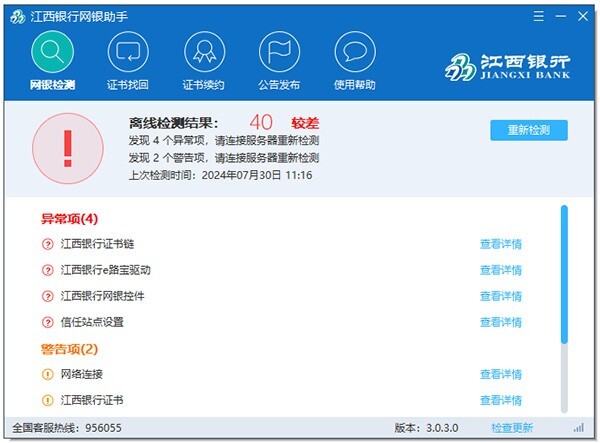Select the 网络连接 item text

coord(82,374)
